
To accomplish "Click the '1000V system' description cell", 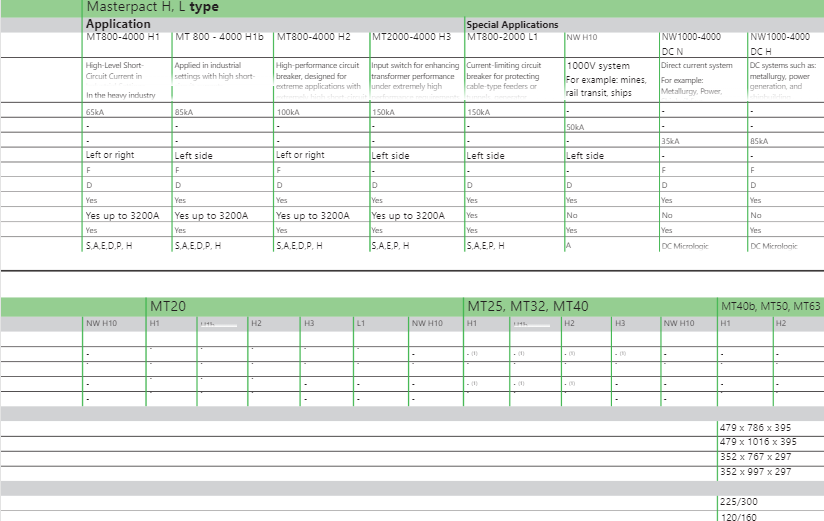I will [x=600, y=65].
